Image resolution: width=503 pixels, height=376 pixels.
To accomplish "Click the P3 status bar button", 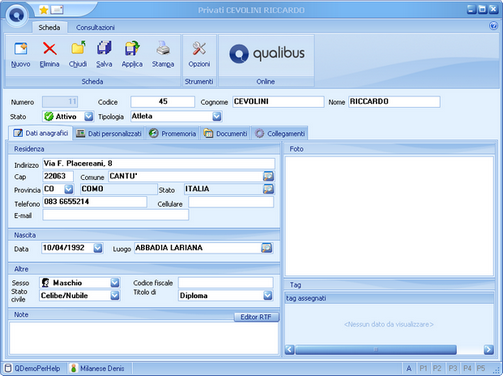I will click(x=452, y=368).
